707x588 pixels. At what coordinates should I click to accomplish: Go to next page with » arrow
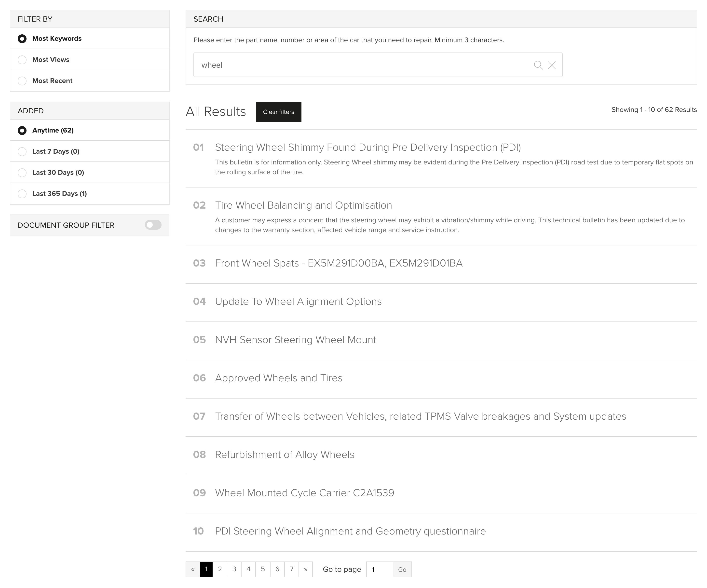point(306,570)
